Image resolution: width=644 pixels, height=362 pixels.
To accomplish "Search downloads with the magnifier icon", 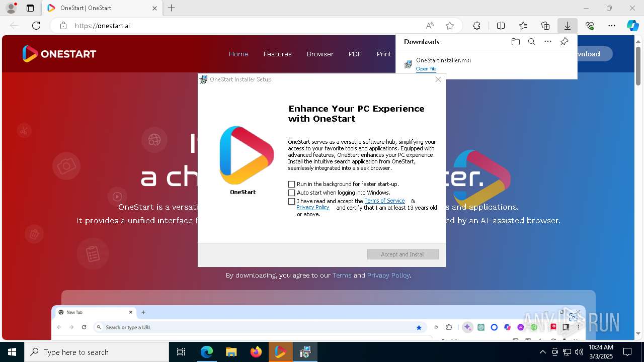I will [x=531, y=42].
